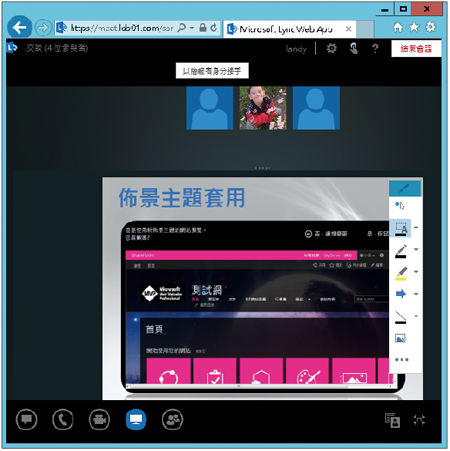Click the 以簡報者身分接手 button
450x451 pixels.
[212, 71]
